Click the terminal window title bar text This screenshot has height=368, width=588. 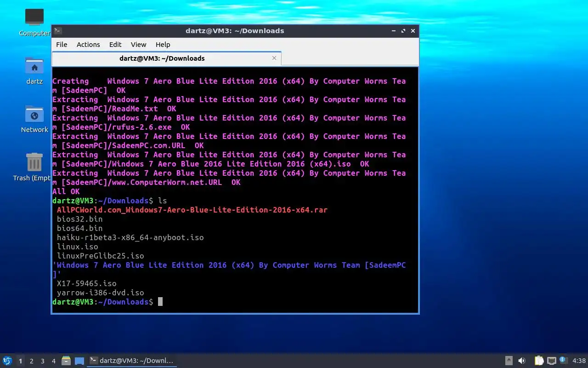[x=235, y=31]
